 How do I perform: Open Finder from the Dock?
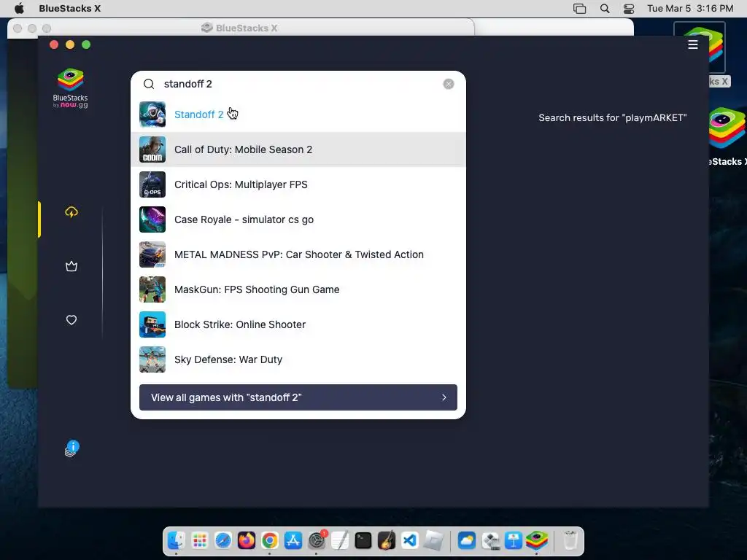[x=177, y=541]
